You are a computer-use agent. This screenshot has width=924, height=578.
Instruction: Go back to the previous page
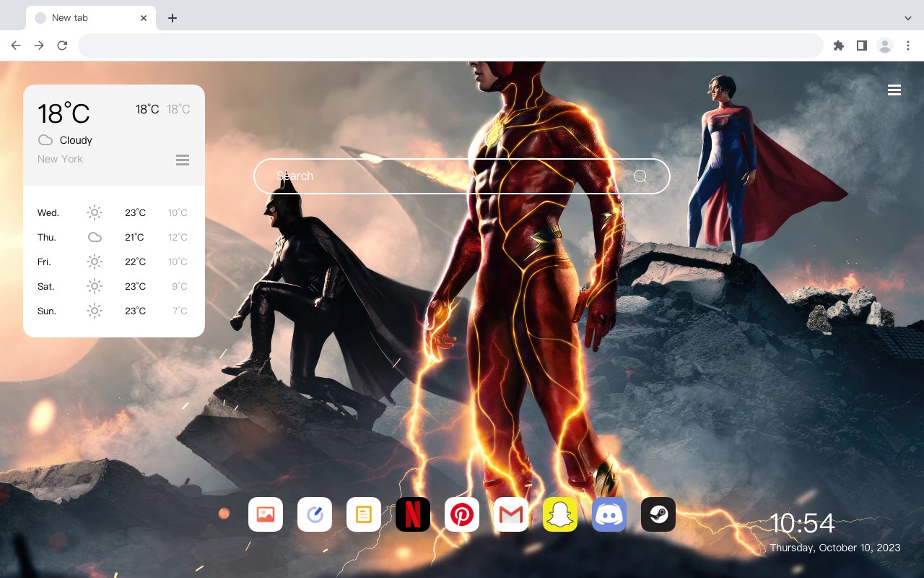(x=16, y=46)
